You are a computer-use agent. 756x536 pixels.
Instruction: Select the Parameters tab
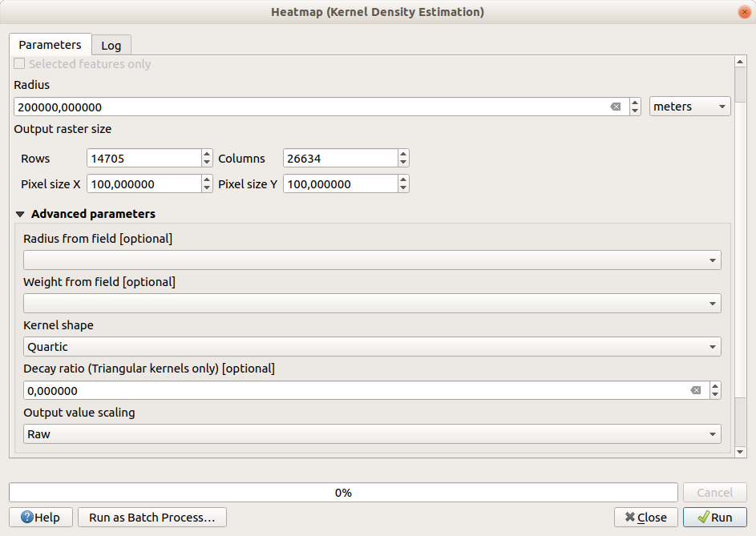coord(50,45)
